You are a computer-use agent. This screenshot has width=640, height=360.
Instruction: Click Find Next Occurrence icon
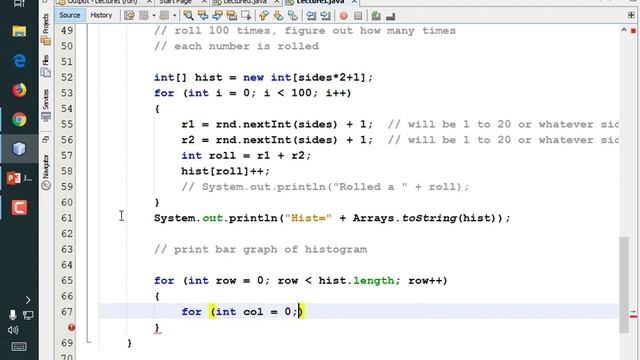217,16
